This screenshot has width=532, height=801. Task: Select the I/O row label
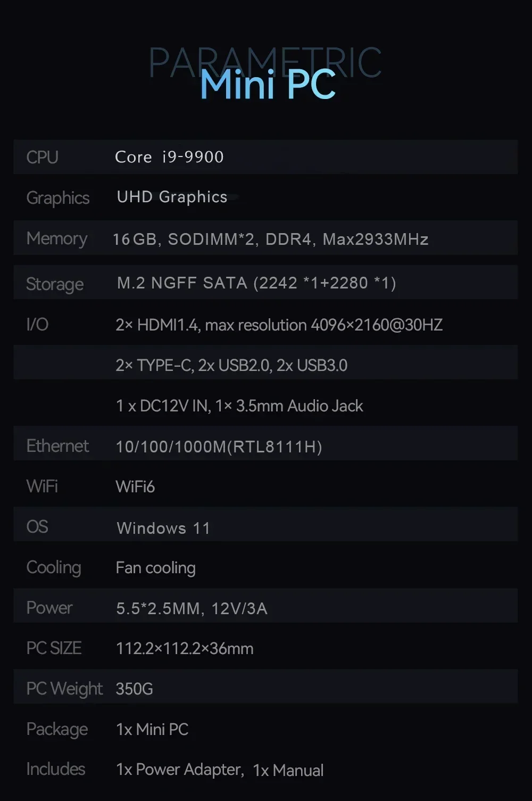(37, 324)
